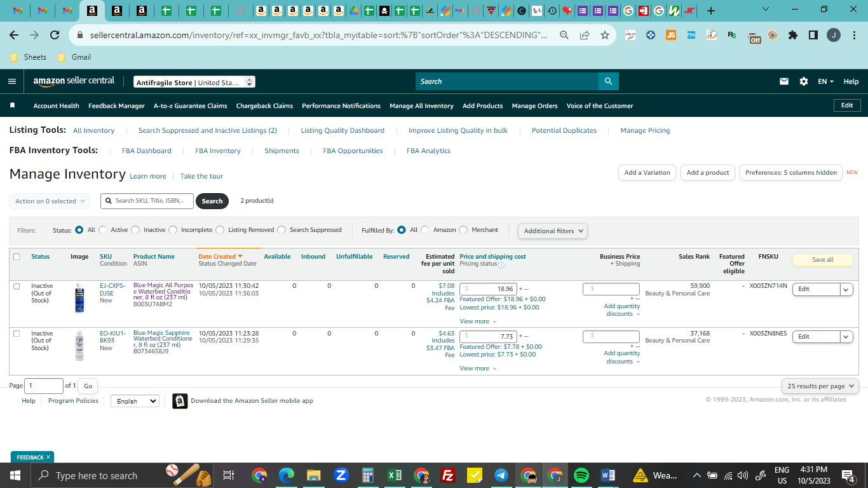Viewport: 868px width, 488px height.
Task: Click the Amazon Seller mobile app icon
Action: [180, 401]
